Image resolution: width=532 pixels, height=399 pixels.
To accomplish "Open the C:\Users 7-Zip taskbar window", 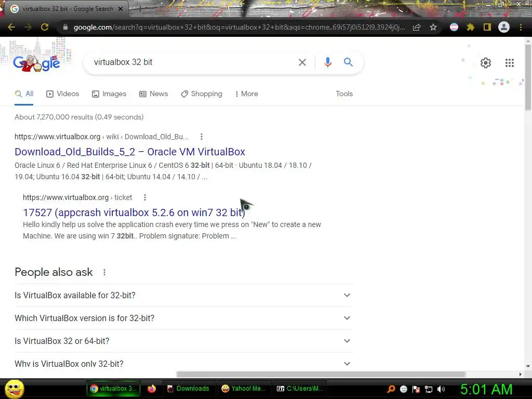I will pos(300,389).
